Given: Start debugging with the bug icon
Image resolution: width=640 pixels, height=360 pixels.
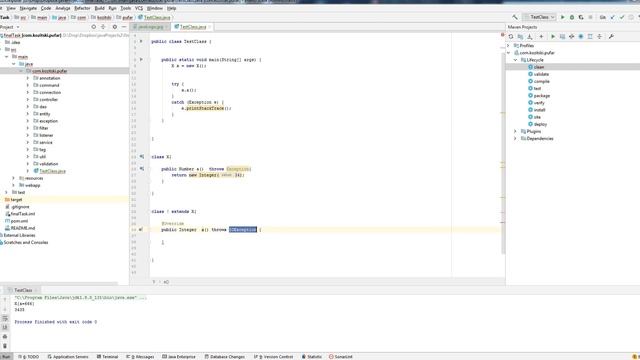Looking at the screenshot, I should tap(572, 17).
